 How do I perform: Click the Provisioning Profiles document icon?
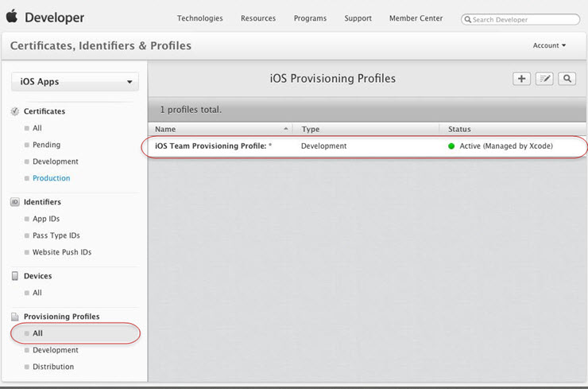15,317
